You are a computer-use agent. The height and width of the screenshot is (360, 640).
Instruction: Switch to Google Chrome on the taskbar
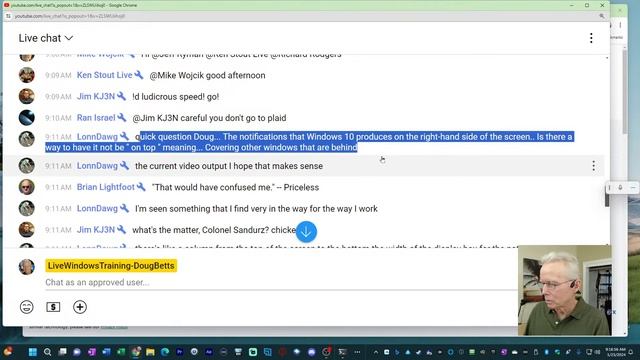[x=136, y=352]
